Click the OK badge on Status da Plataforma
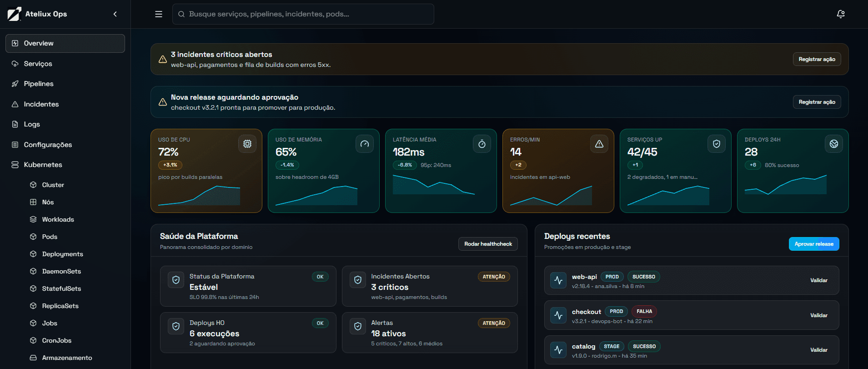Image resolution: width=868 pixels, height=369 pixels. (320, 277)
